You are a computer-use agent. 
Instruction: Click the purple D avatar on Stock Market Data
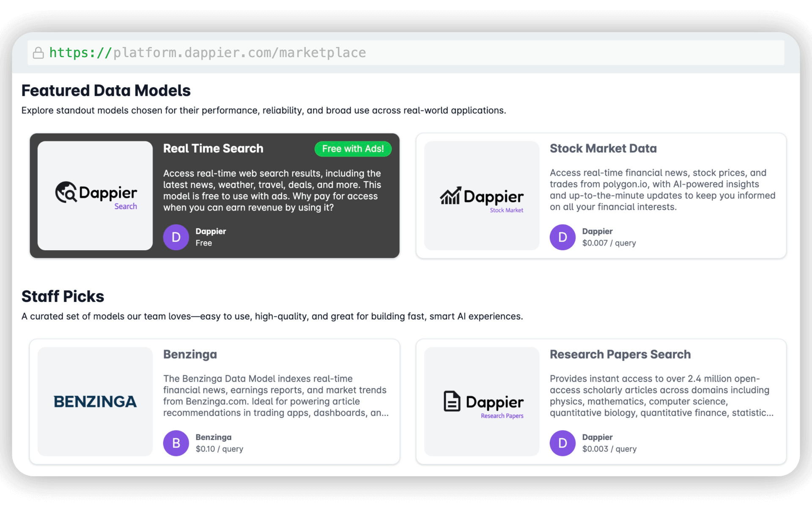coord(562,237)
